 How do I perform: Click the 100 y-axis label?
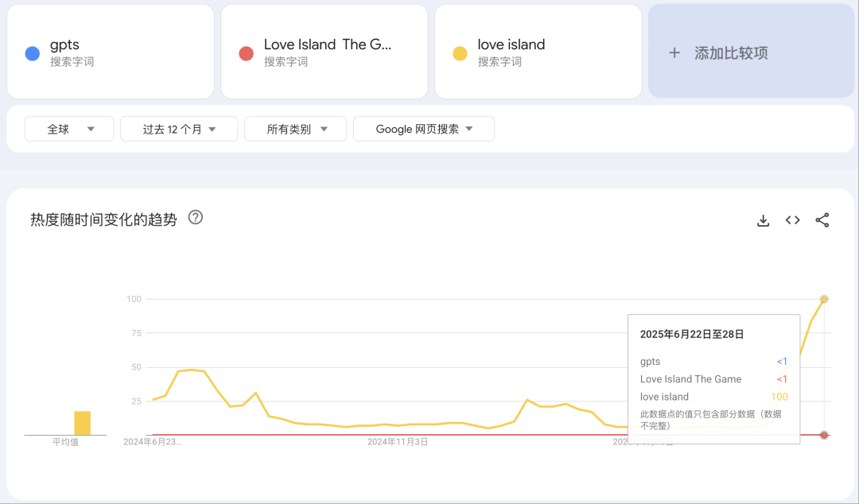(x=134, y=299)
